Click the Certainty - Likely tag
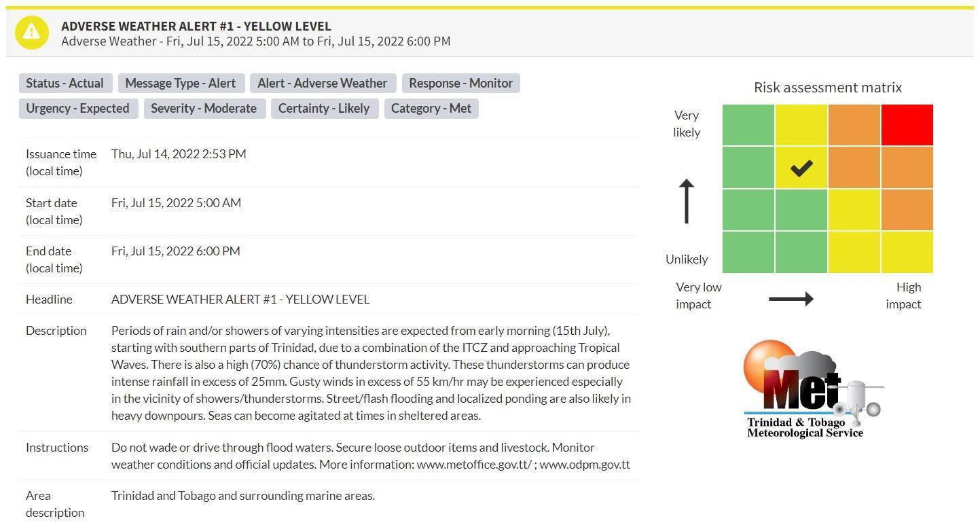Viewport: 980px width, 523px height. click(x=324, y=109)
